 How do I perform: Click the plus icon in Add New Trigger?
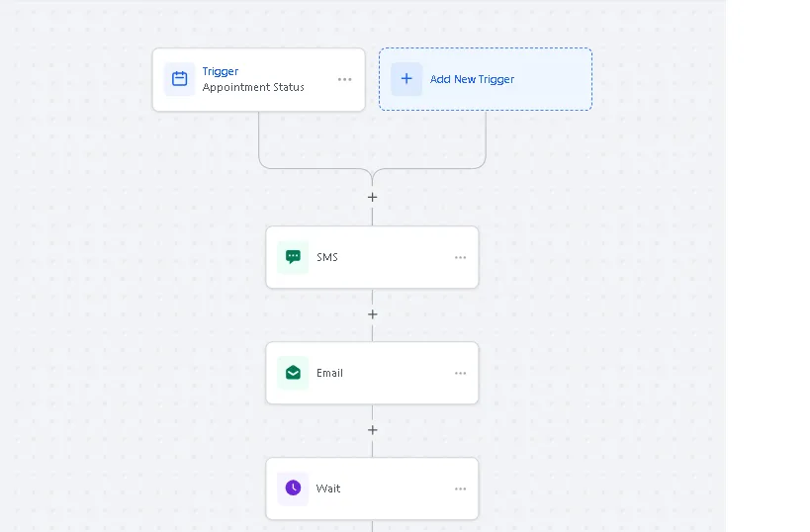pos(406,79)
